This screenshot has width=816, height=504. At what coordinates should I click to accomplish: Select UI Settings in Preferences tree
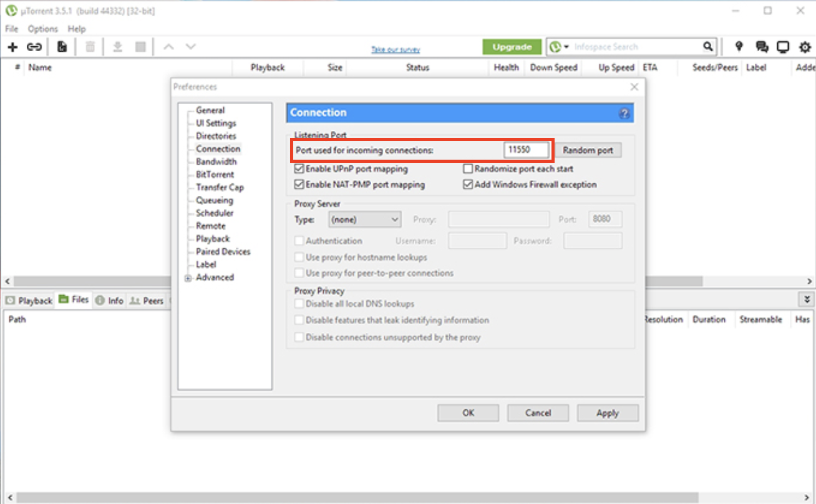point(216,124)
